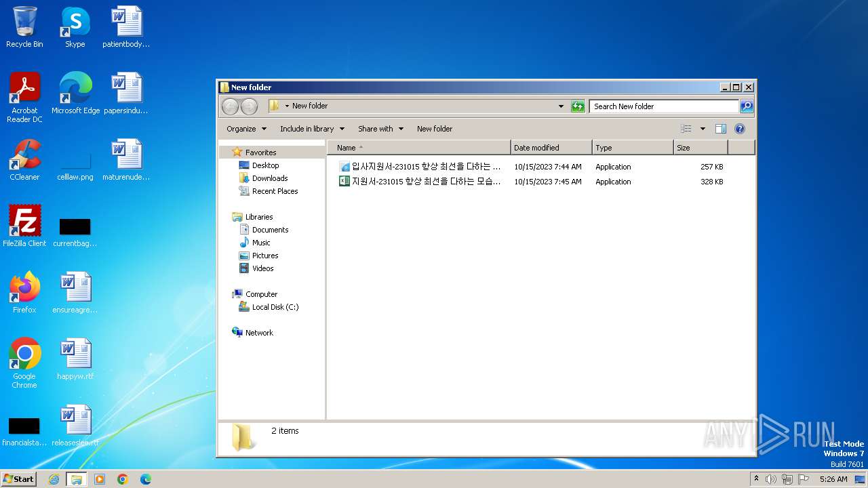The width and height of the screenshot is (868, 488).
Task: Select the celllaw.png desktop file
Action: coord(75,167)
